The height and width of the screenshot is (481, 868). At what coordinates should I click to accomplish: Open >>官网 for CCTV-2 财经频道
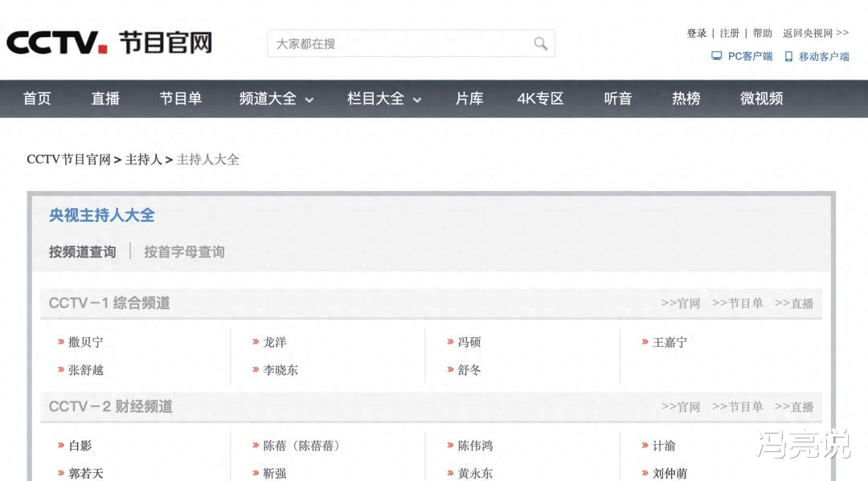pos(681,407)
